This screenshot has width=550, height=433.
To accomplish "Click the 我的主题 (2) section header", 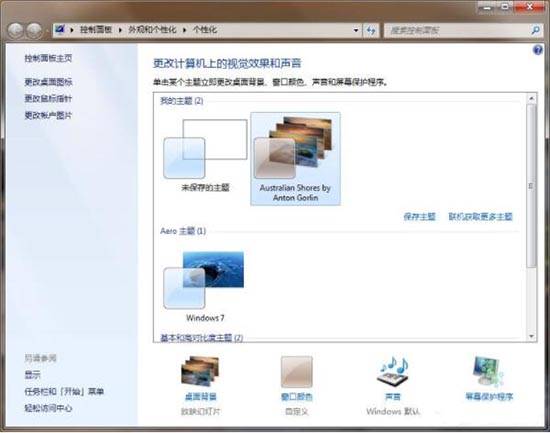I will pos(182,101).
